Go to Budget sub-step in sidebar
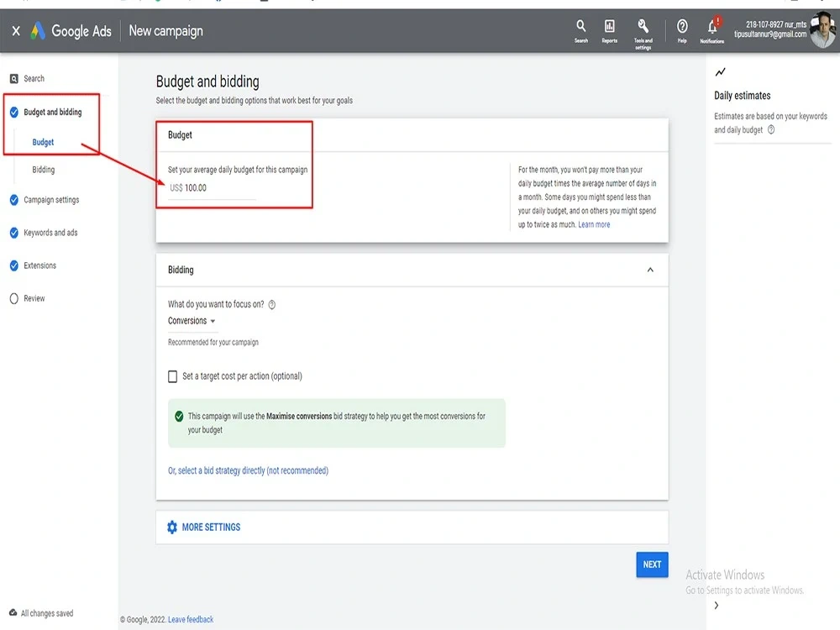The height and width of the screenshot is (630, 840). click(x=43, y=142)
